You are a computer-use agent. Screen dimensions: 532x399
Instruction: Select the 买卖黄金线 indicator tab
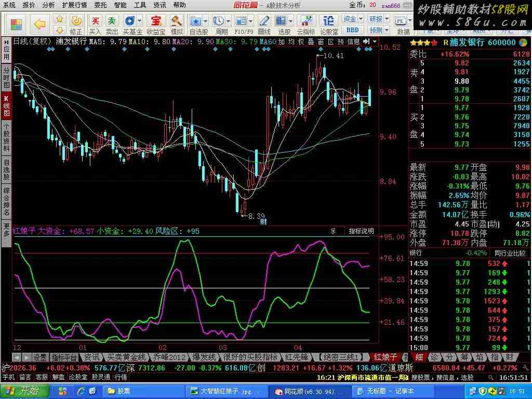pyautogui.click(x=126, y=357)
